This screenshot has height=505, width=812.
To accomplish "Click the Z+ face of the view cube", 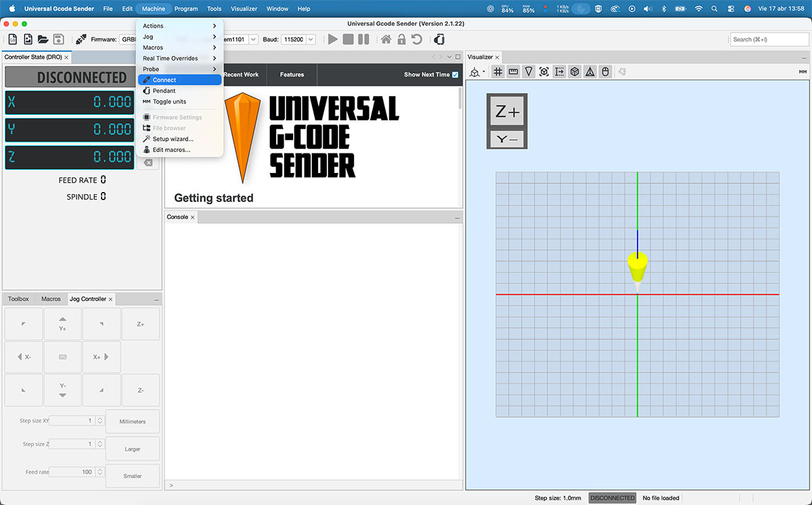I will 507,112.
